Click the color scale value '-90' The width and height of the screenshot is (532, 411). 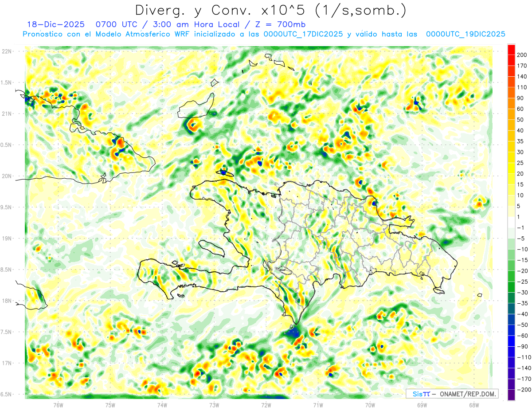point(522,346)
